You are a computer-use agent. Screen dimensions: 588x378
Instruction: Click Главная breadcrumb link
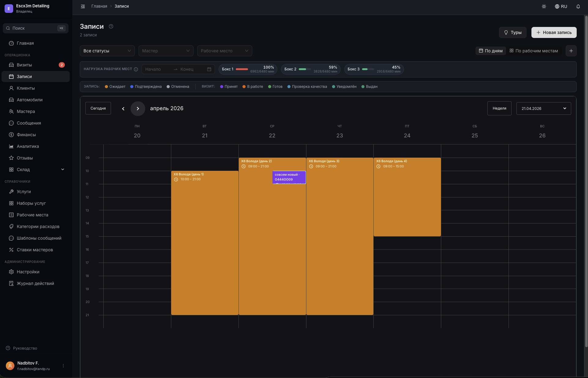99,6
